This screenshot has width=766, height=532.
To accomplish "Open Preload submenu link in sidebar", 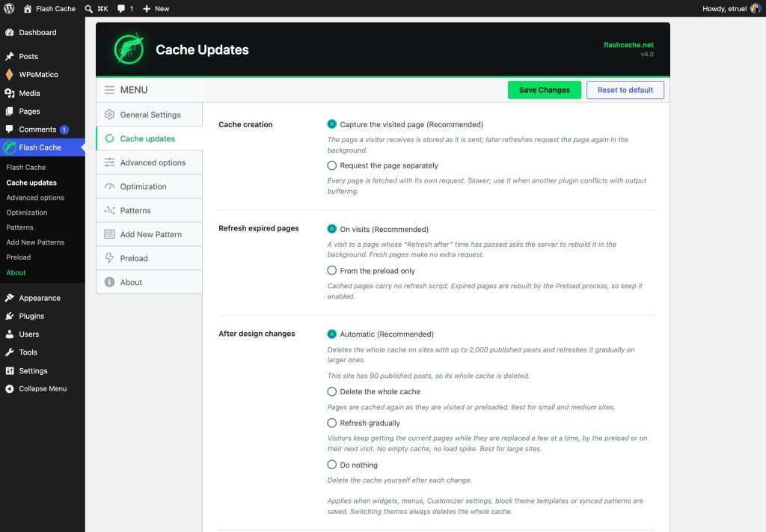I will click(19, 257).
